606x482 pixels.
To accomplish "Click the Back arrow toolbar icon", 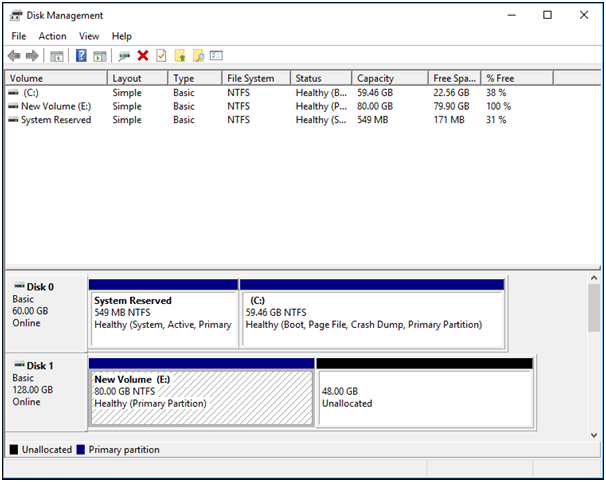I will coord(14,56).
